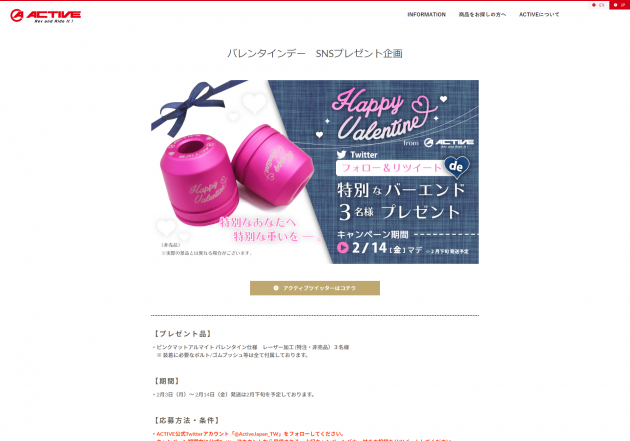The image size is (630, 441).
Task: Click the フォロー＆リツイート white label
Action: (x=392, y=168)
